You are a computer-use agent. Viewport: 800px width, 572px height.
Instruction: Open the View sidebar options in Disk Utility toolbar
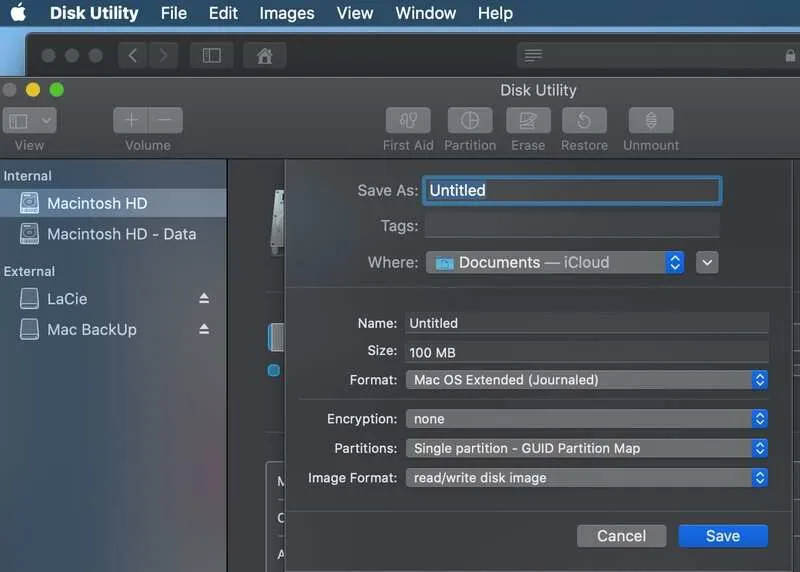click(30, 121)
